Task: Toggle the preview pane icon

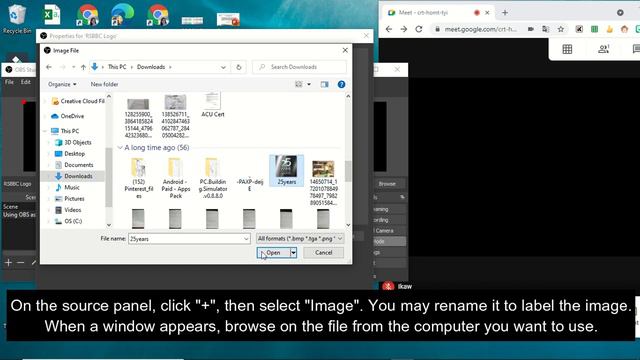Action: point(324,84)
